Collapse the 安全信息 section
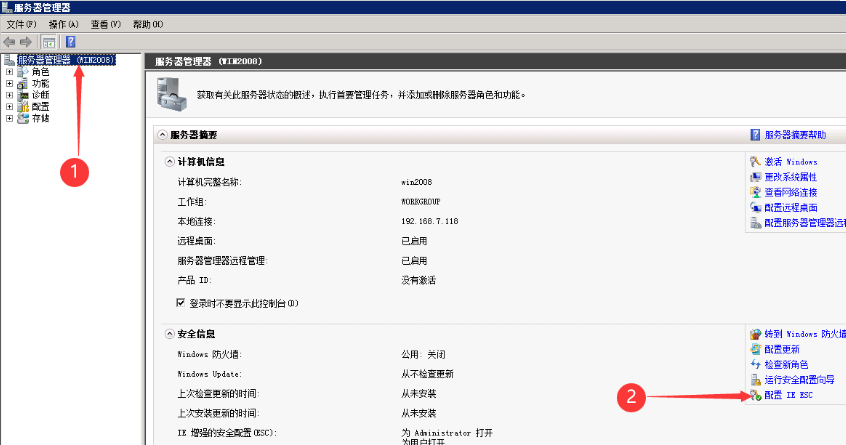 169,334
